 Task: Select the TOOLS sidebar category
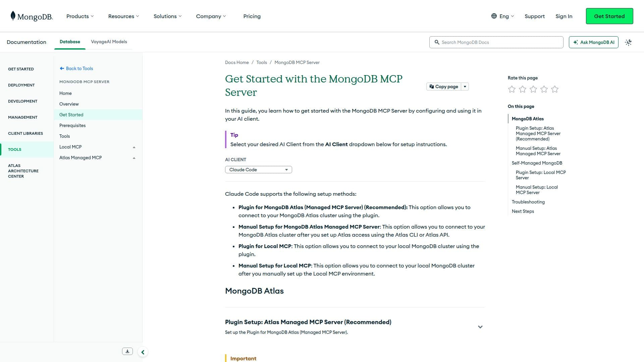27,149
